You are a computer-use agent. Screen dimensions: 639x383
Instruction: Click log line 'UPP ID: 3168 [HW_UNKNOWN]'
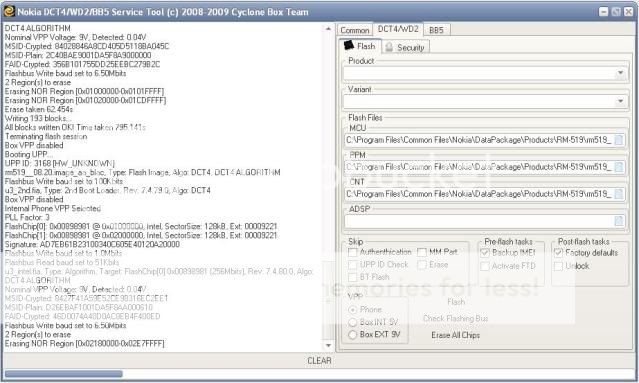(x=59, y=163)
